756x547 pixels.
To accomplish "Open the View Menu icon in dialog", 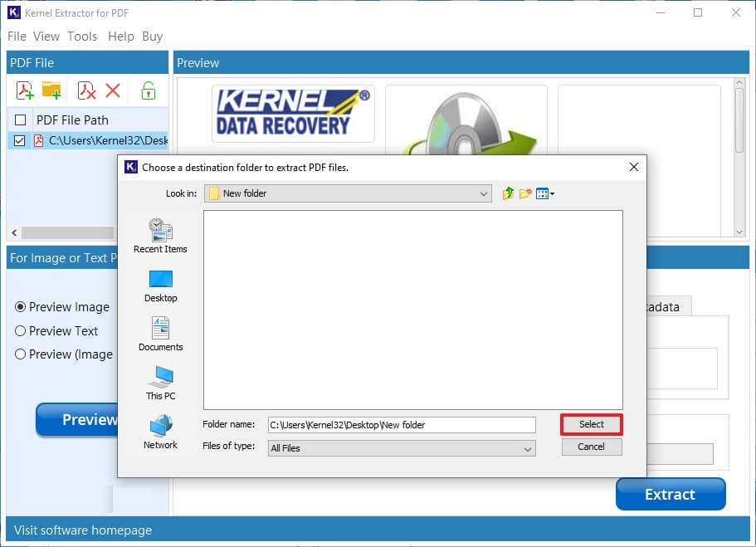I will click(545, 193).
